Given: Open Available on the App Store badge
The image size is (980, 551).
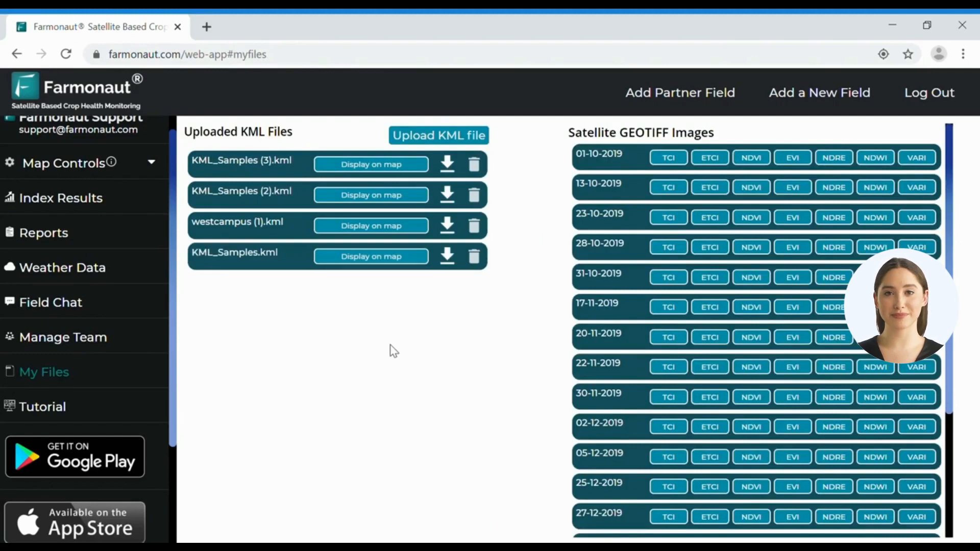Looking at the screenshot, I should click(x=75, y=522).
